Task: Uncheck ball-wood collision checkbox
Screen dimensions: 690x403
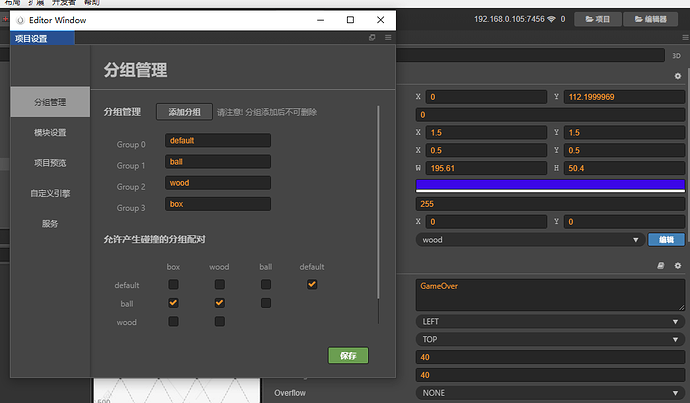Action: (220, 303)
